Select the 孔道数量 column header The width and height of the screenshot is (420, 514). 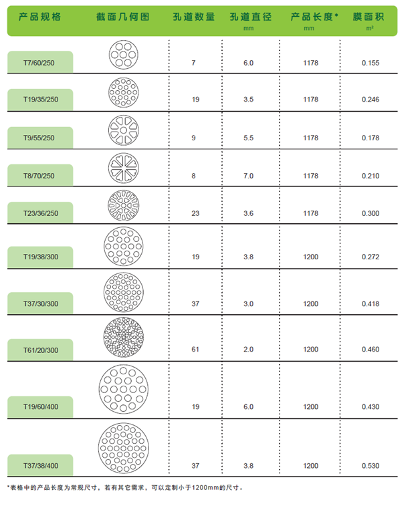pos(194,17)
